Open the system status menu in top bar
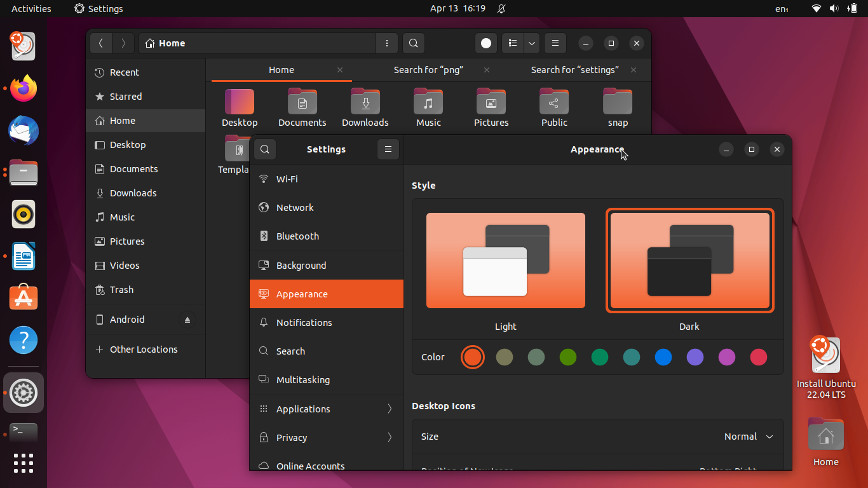 pos(834,8)
